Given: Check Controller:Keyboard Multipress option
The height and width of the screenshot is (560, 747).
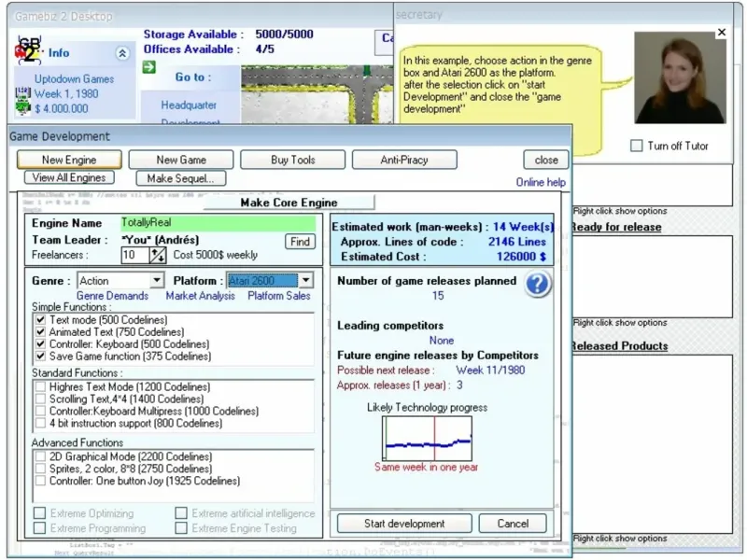Looking at the screenshot, I should click(x=40, y=411).
